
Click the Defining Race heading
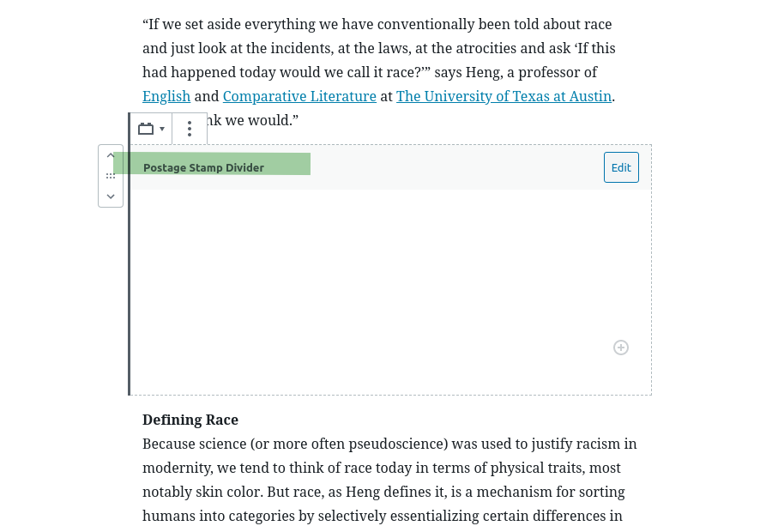(x=190, y=420)
